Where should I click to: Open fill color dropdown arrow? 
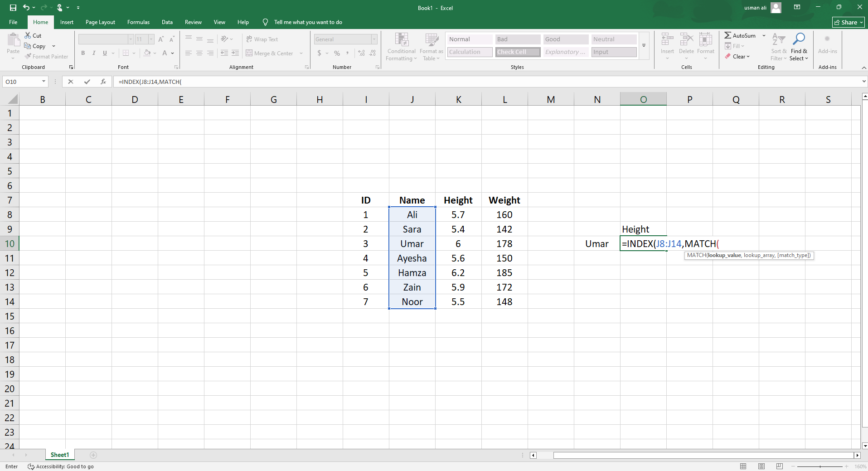155,53
